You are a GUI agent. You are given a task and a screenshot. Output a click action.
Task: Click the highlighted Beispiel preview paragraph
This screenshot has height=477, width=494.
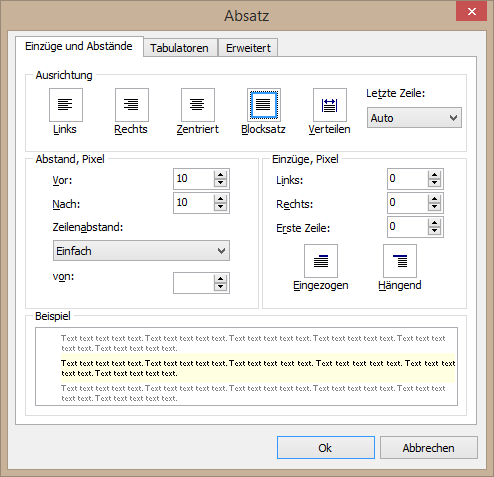click(258, 368)
